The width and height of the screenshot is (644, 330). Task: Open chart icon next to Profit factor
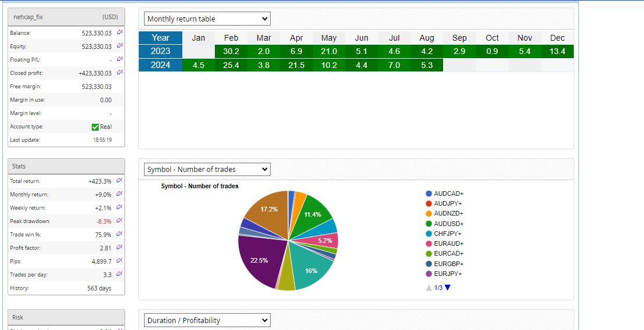coord(120,248)
